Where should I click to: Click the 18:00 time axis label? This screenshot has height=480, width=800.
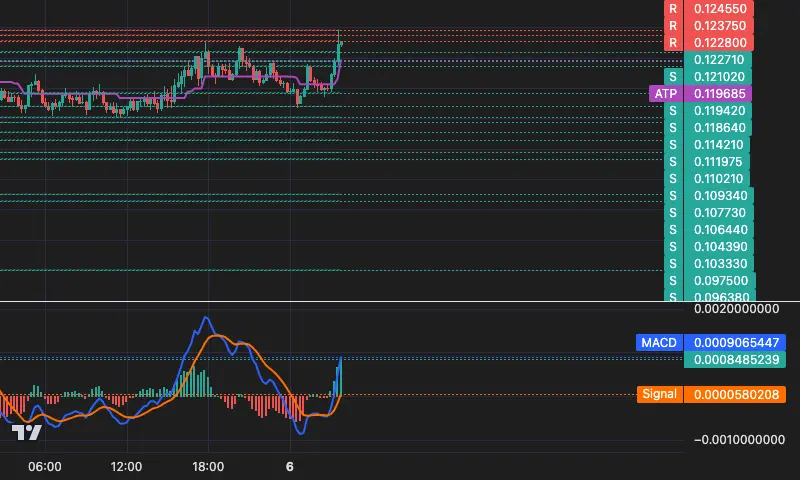[208, 466]
